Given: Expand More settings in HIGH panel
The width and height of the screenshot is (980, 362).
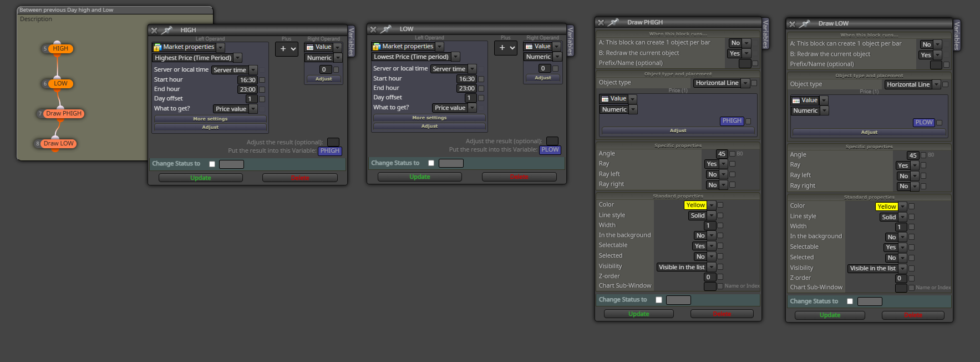Looking at the screenshot, I should coord(210,119).
